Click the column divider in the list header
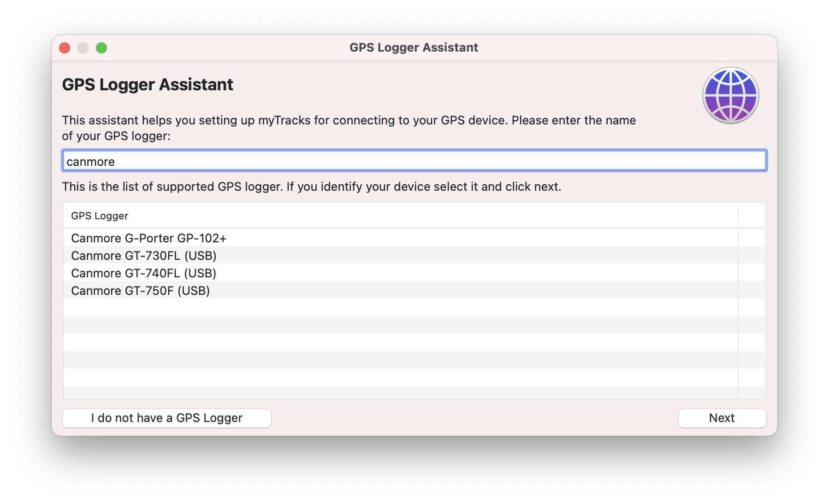 (x=738, y=216)
